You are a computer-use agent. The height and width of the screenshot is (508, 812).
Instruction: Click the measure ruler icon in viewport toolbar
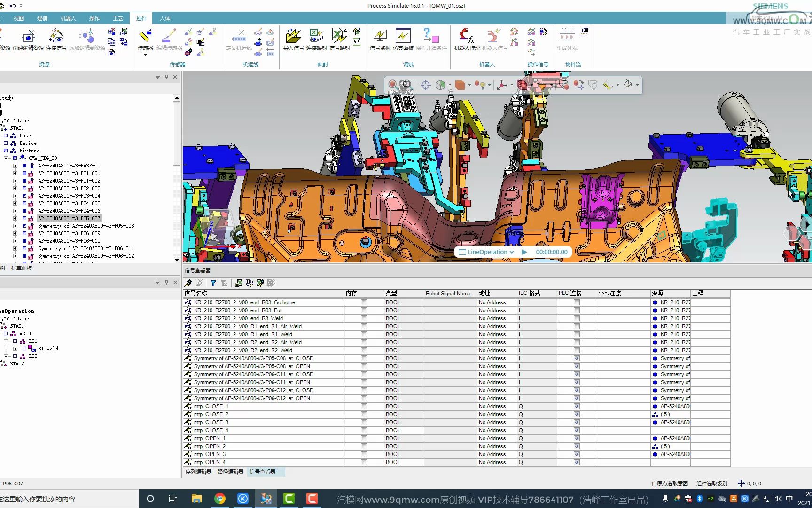coord(608,85)
